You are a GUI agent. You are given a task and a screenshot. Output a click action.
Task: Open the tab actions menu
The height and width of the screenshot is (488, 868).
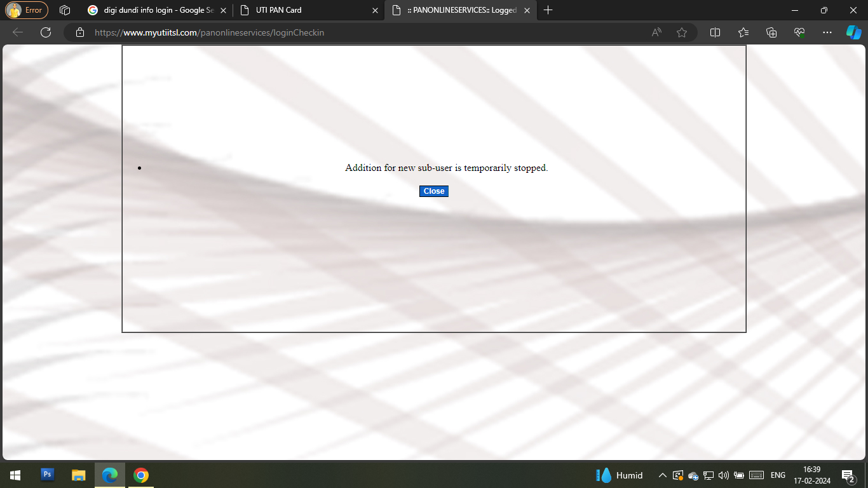[64, 10]
